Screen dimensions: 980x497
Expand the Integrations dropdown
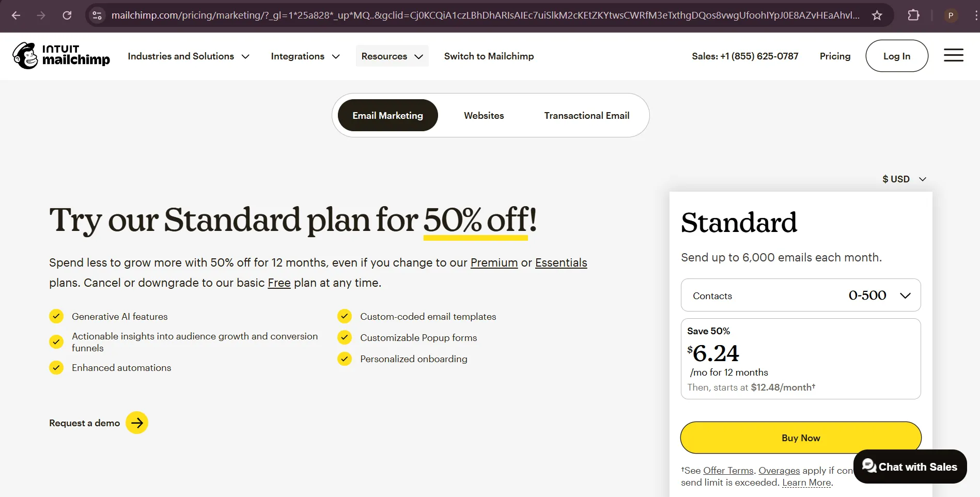pos(305,56)
